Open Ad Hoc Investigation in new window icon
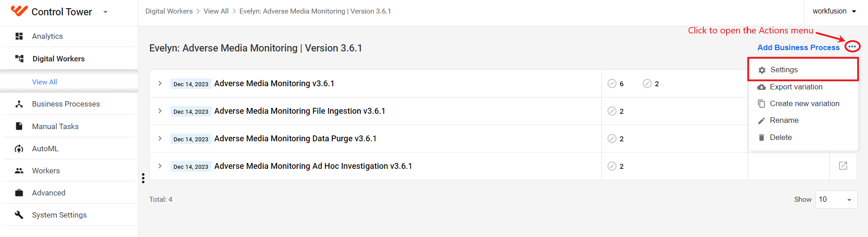868x237 pixels. tap(843, 166)
